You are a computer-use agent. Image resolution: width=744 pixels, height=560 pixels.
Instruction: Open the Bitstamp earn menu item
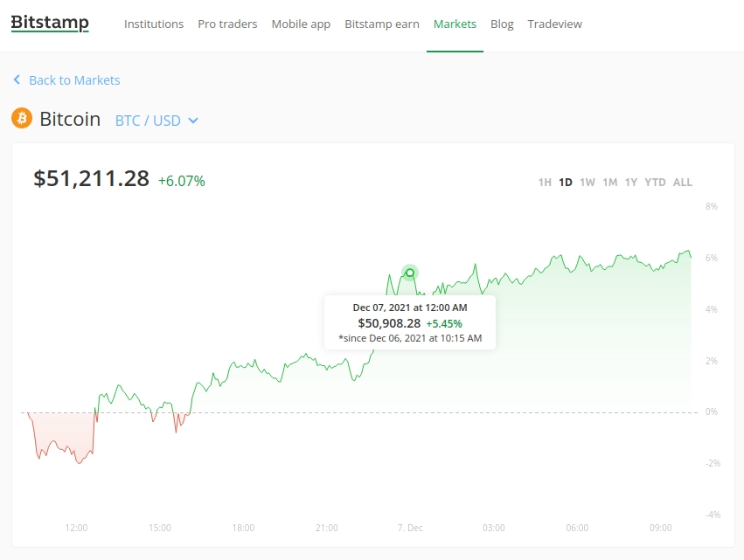pos(382,24)
